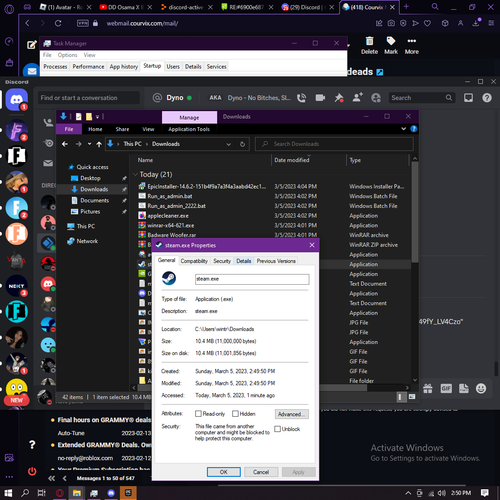Viewport: 500px width, 500px height.
Task: Open Discord home direct messages button
Action: [x=16, y=100]
